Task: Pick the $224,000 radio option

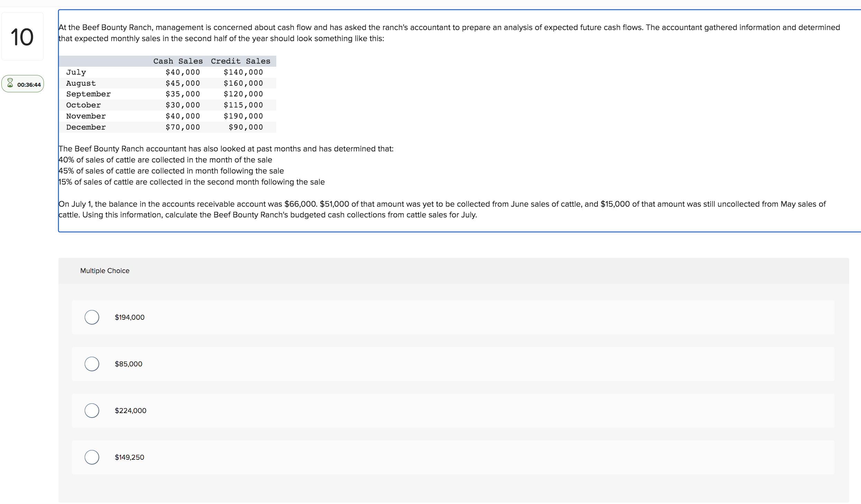Action: coord(92,410)
